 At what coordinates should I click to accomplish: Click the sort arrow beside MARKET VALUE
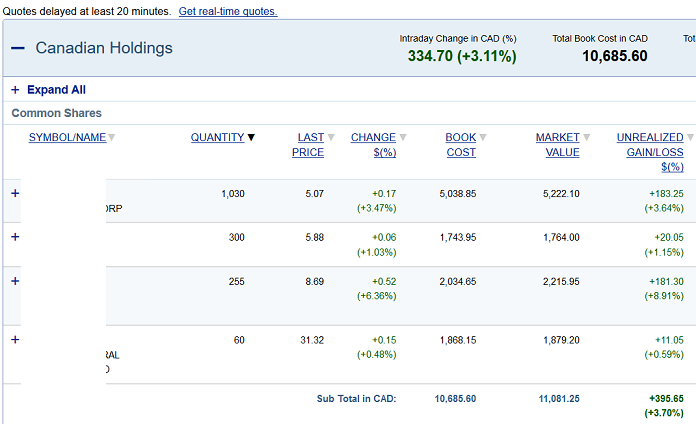[x=587, y=138]
